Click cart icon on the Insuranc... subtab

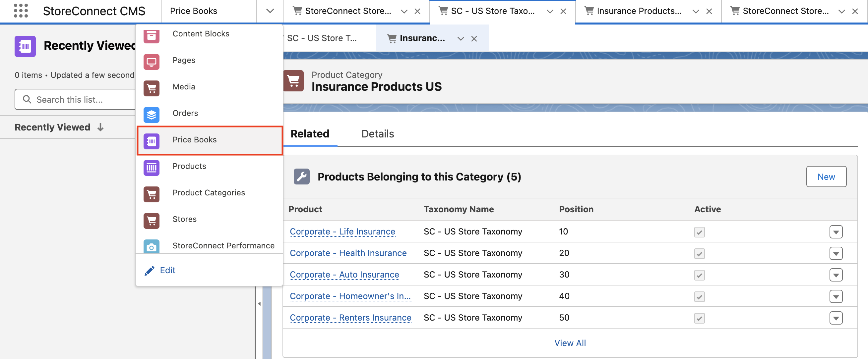point(392,38)
